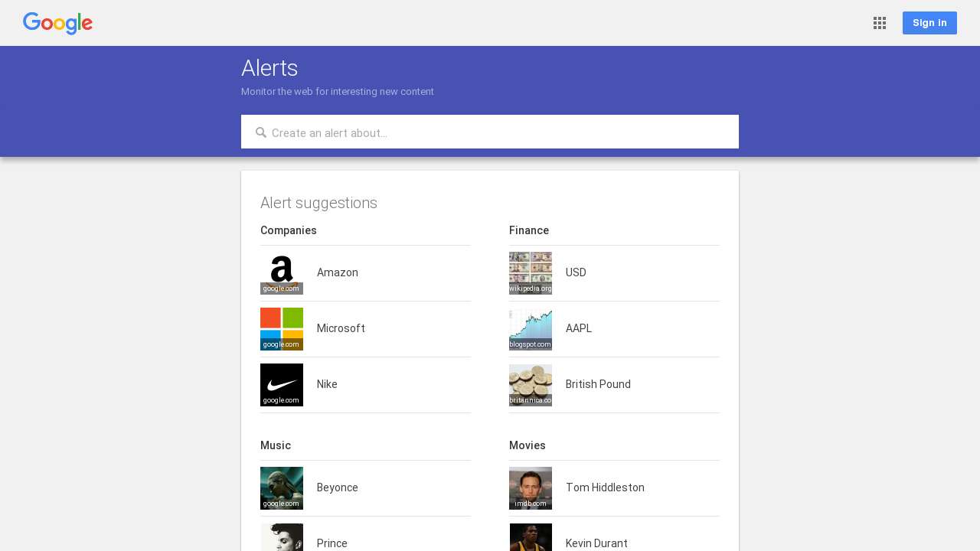Image resolution: width=980 pixels, height=551 pixels.
Task: Select the Tom Hiddleston thumbnail
Action: [x=531, y=488]
